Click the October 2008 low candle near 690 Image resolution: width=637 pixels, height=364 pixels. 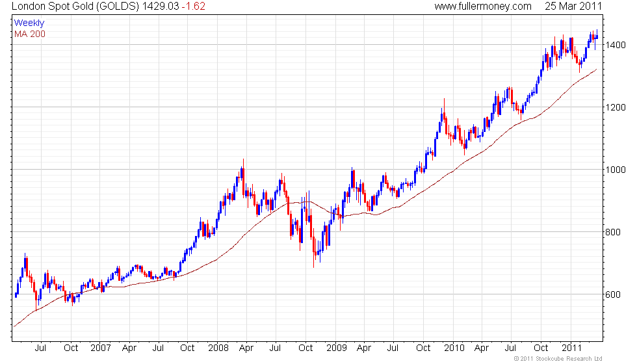[x=313, y=248]
